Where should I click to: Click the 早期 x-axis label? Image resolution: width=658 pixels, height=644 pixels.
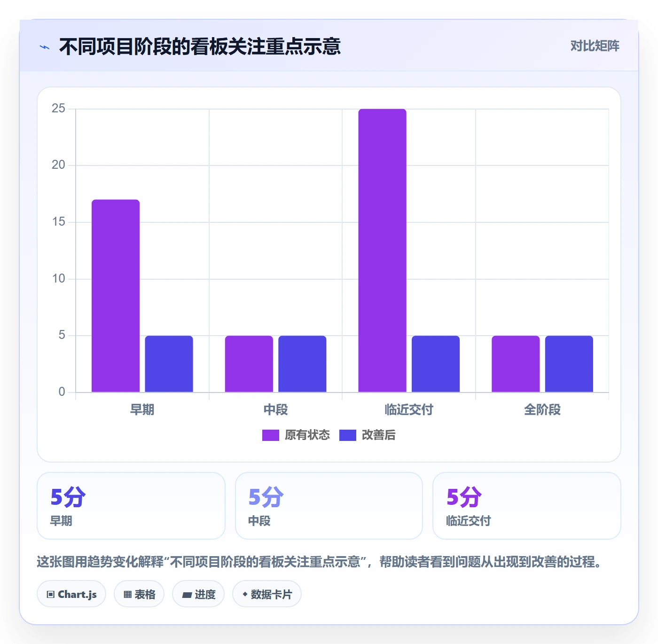click(142, 410)
